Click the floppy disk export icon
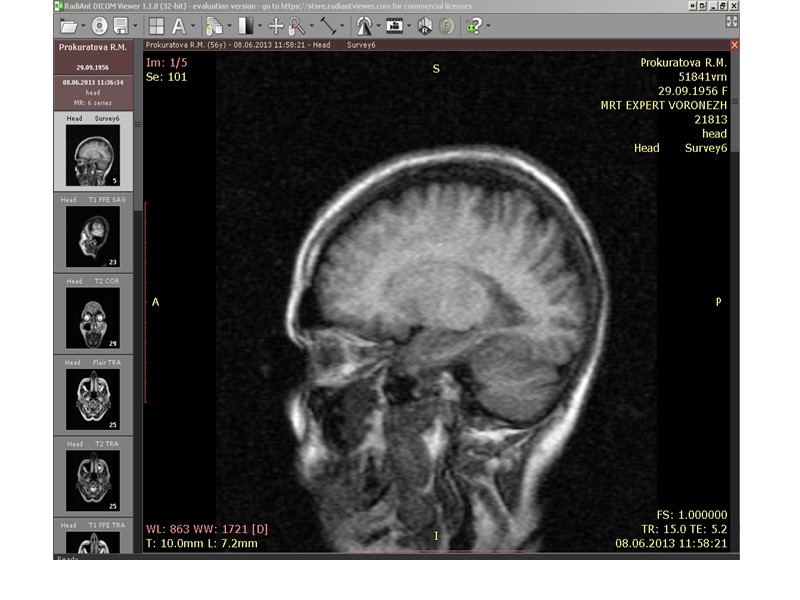The width and height of the screenshot is (800, 600). click(x=121, y=26)
